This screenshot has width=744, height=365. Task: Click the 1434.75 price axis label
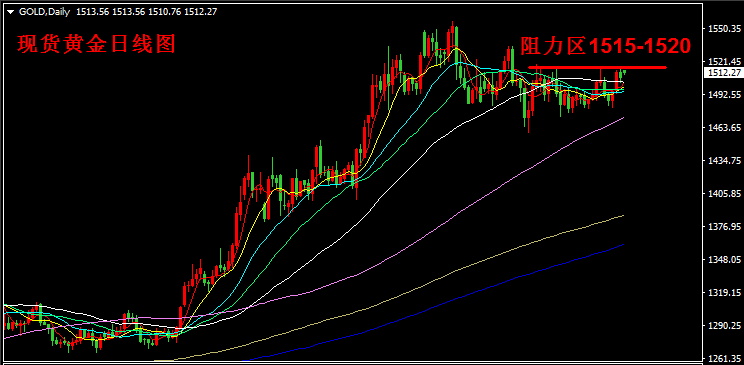click(x=724, y=161)
